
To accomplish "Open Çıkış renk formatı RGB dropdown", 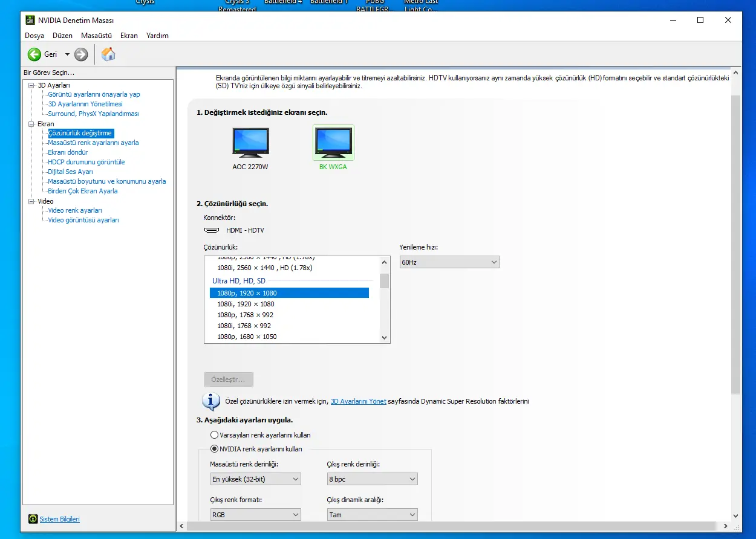I will 255,515.
